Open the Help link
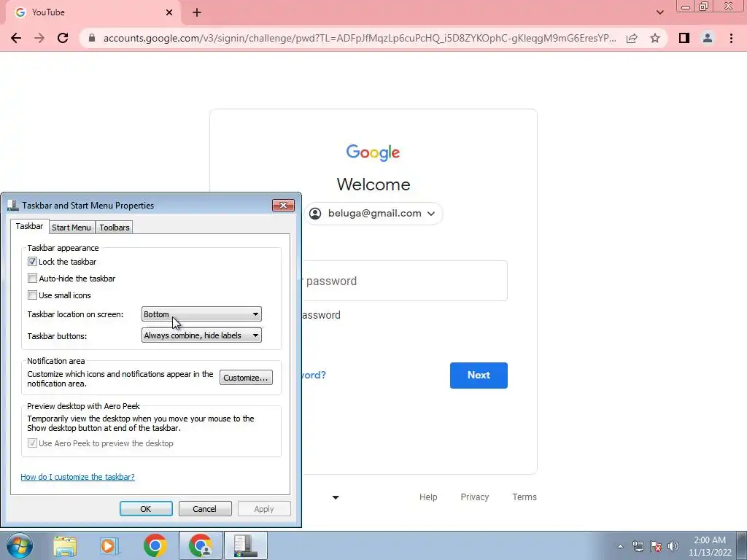Screen dimensions: 747x560 pyautogui.click(x=428, y=497)
